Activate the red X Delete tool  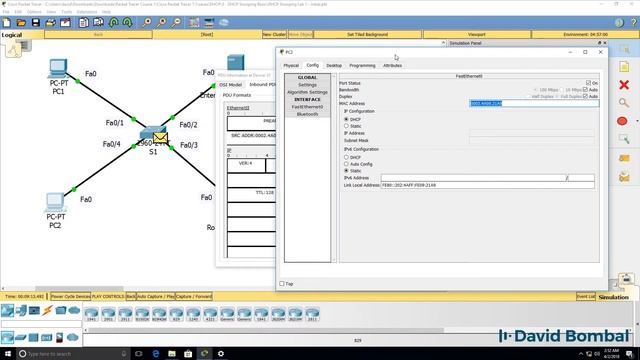[624, 85]
